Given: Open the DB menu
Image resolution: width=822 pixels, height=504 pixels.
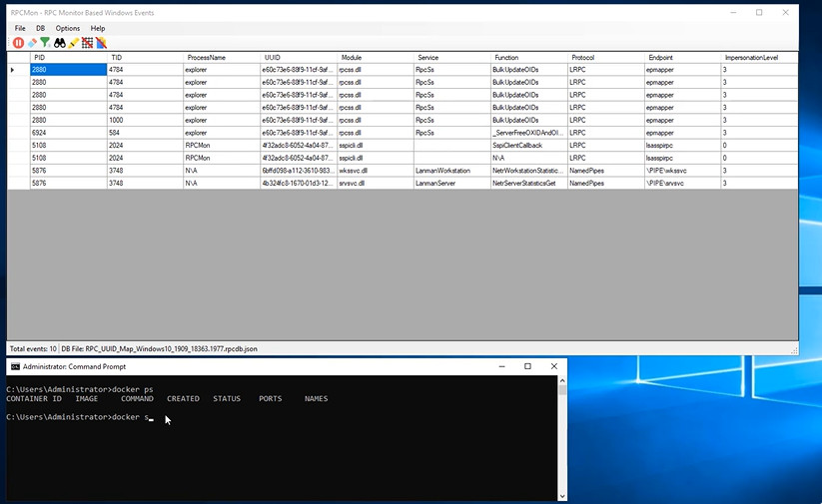Looking at the screenshot, I should pos(40,28).
